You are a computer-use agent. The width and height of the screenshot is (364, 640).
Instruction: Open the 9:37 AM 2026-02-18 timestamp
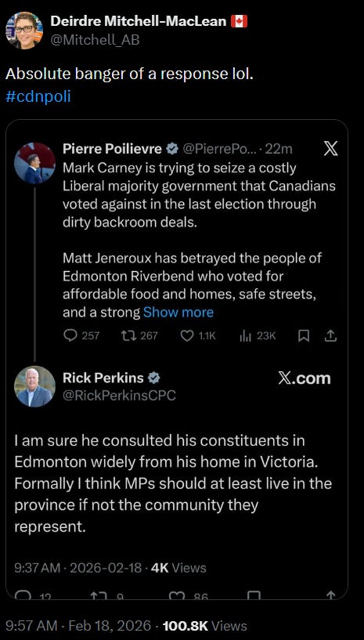[78, 568]
